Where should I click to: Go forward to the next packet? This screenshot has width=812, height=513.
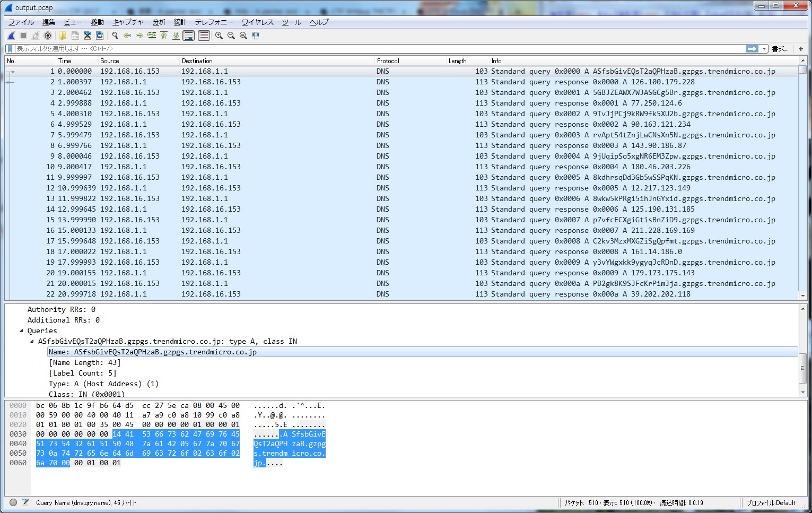coord(139,36)
